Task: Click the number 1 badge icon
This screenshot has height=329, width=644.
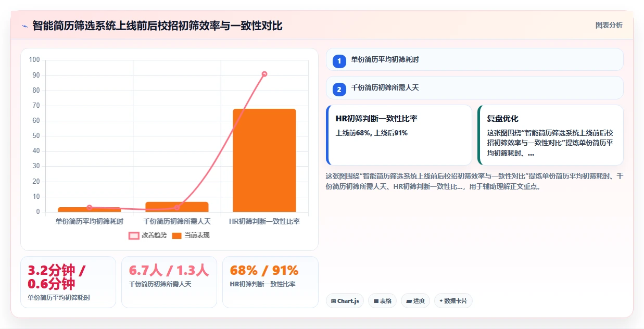Action: click(339, 61)
